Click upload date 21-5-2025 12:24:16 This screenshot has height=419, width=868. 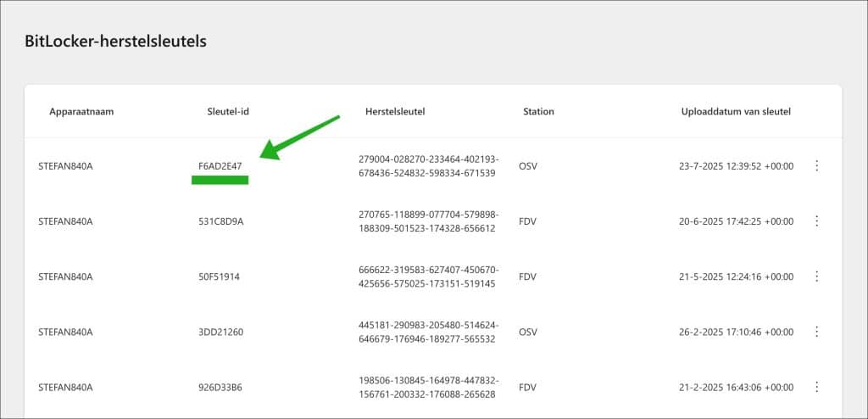tap(737, 277)
